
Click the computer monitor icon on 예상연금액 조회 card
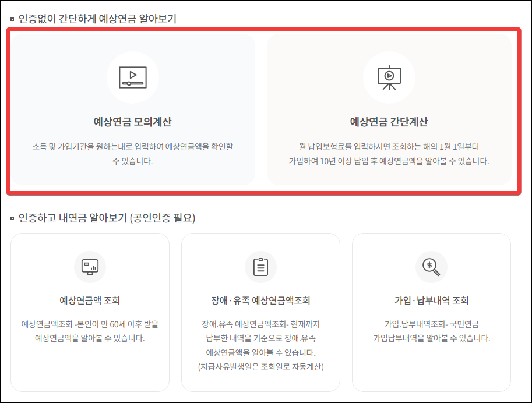pos(90,267)
